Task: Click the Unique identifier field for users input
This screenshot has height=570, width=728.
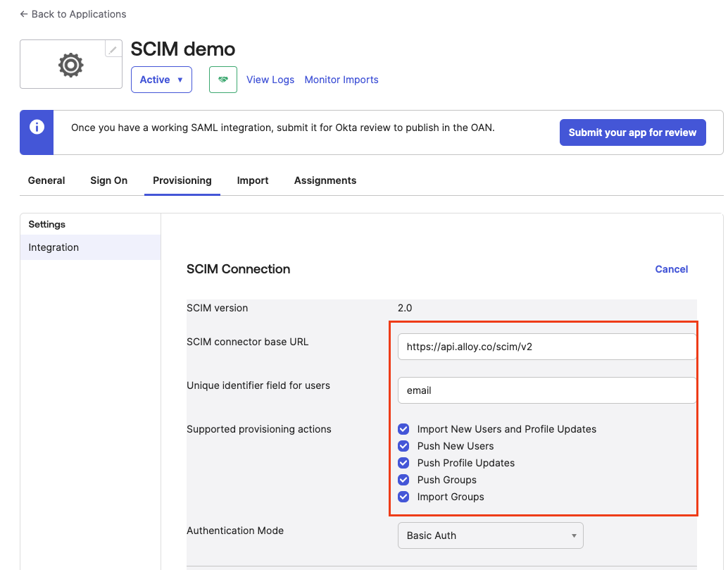Action: click(547, 390)
